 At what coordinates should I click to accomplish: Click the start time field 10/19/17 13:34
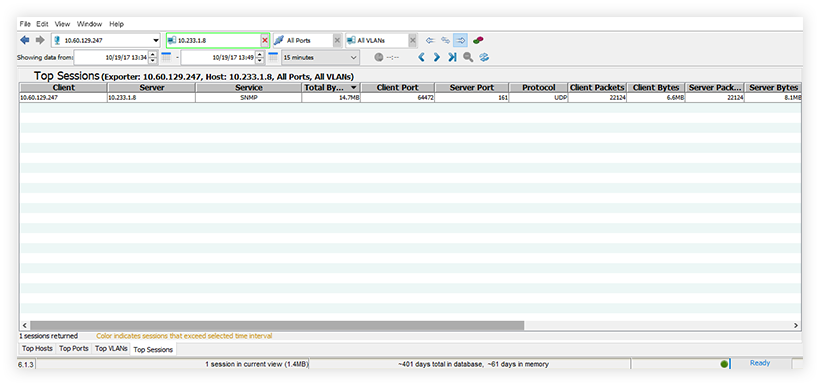click(111, 58)
